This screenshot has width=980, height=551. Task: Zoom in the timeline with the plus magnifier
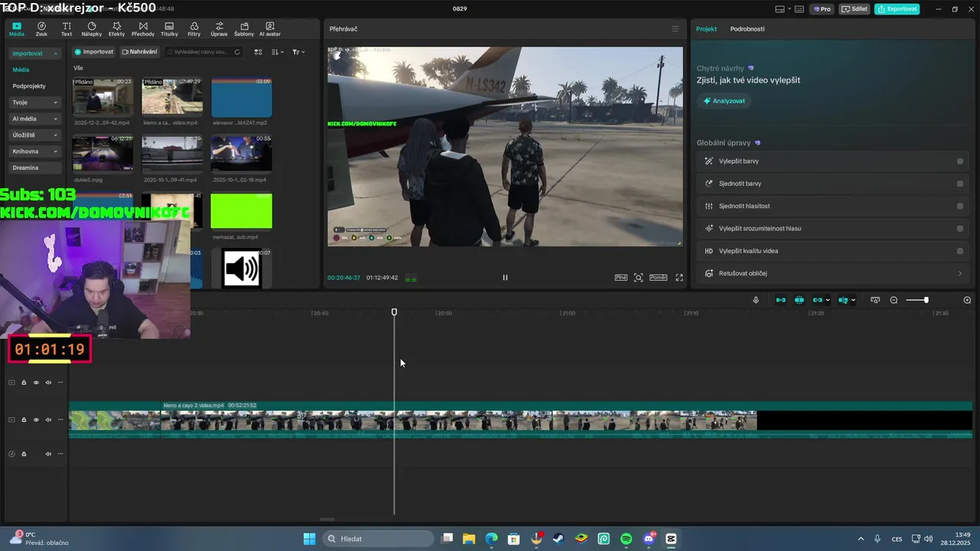[967, 300]
